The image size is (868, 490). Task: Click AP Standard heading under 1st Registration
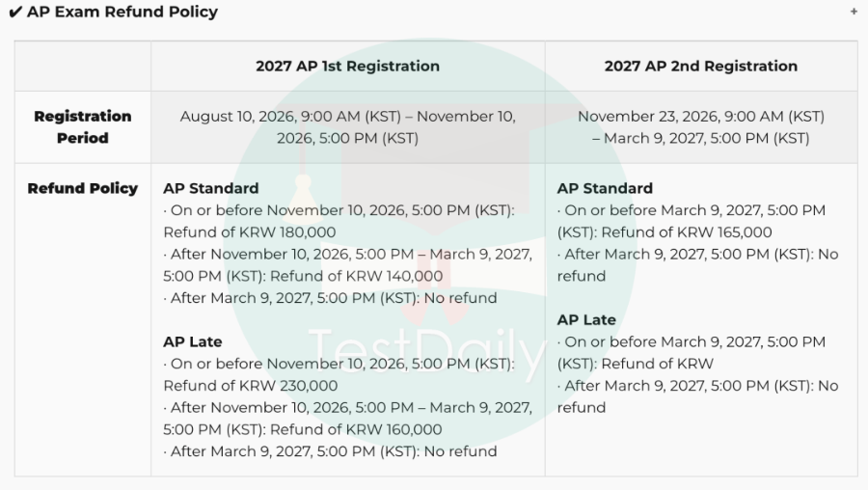coord(211,188)
